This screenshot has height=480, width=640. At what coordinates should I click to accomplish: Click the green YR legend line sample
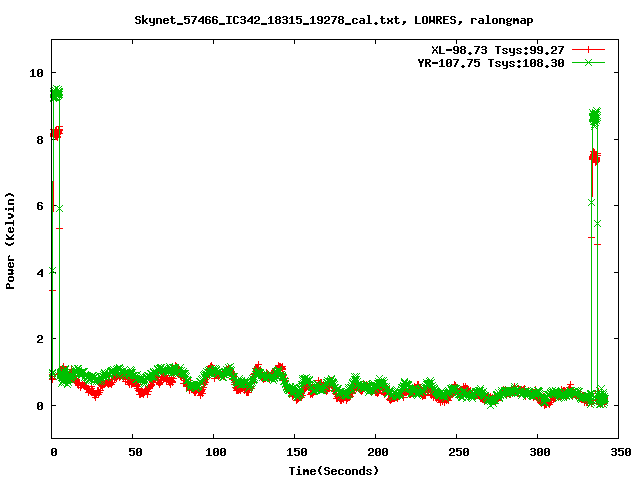tap(588, 62)
